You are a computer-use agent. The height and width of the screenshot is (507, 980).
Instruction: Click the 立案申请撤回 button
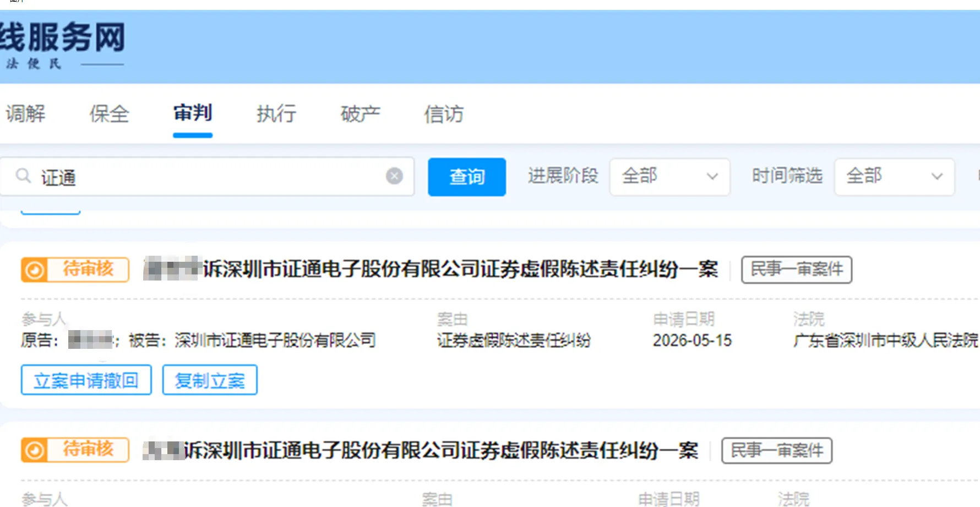point(86,380)
